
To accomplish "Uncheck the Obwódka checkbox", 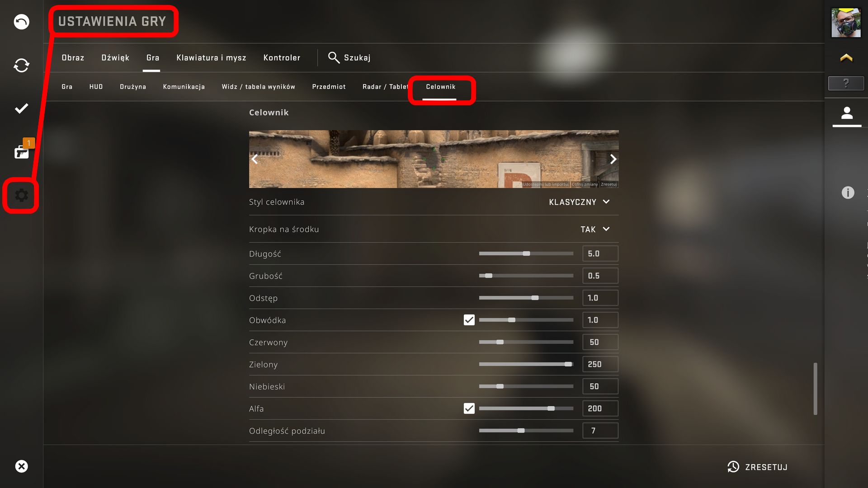I will click(469, 320).
